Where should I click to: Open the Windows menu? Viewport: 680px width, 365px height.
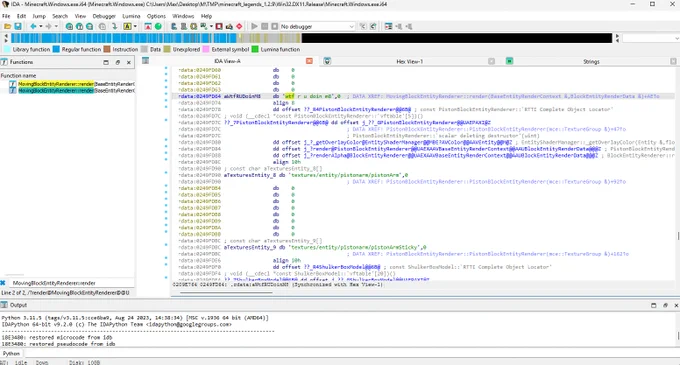point(183,16)
